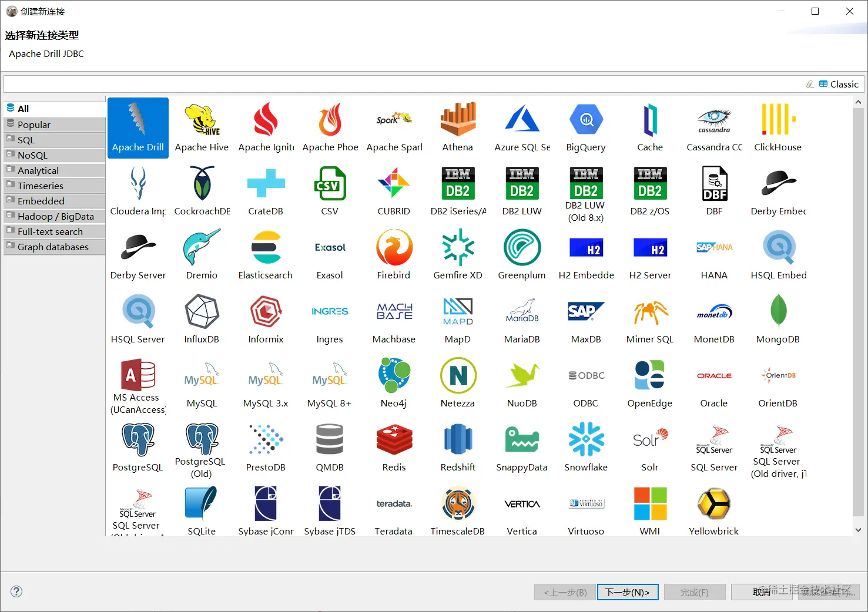Screen dimensions: 868x612
Task: Click the 完成(F) finish button
Action: click(x=695, y=592)
